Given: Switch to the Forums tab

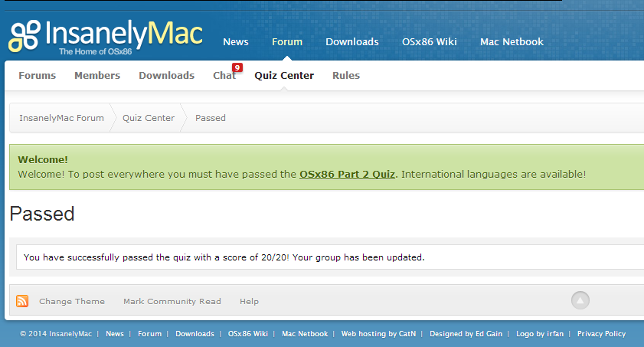Looking at the screenshot, I should (37, 76).
